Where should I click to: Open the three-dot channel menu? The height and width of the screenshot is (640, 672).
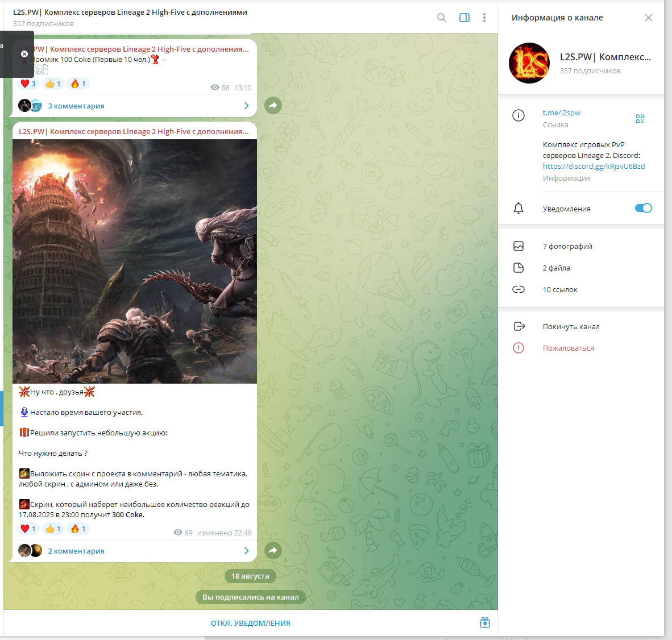(484, 18)
